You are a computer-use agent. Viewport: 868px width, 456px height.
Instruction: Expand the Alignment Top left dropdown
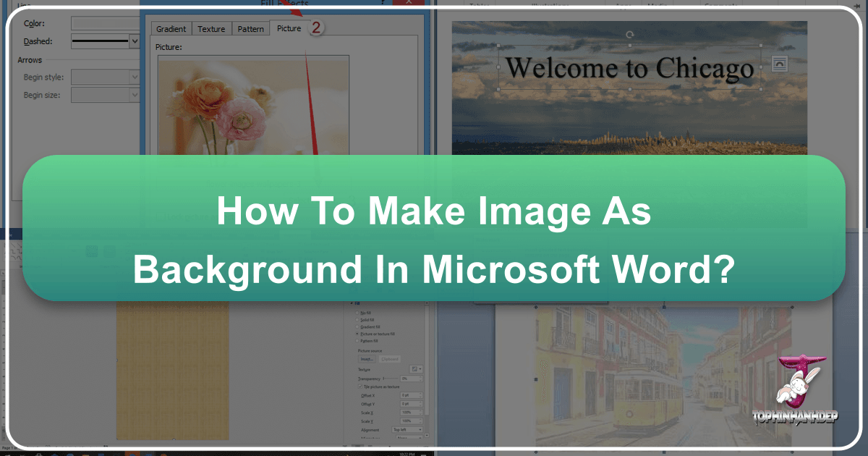click(407, 429)
